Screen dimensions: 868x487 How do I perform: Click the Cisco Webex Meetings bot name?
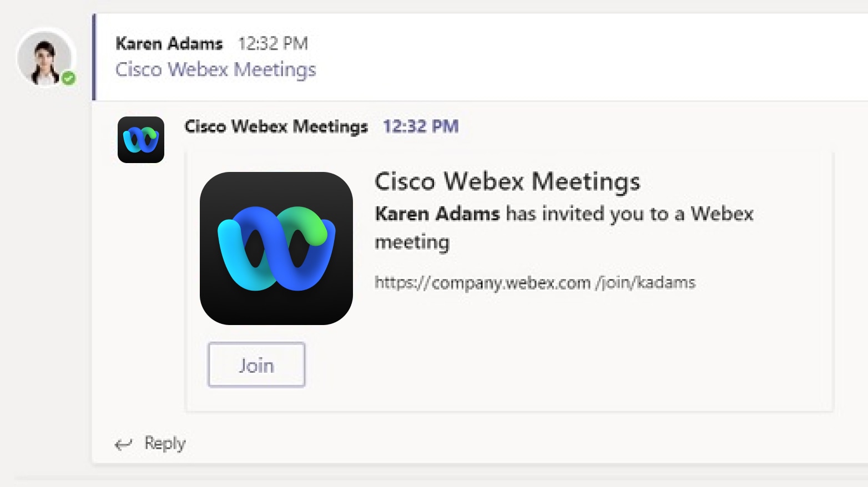coord(276,126)
